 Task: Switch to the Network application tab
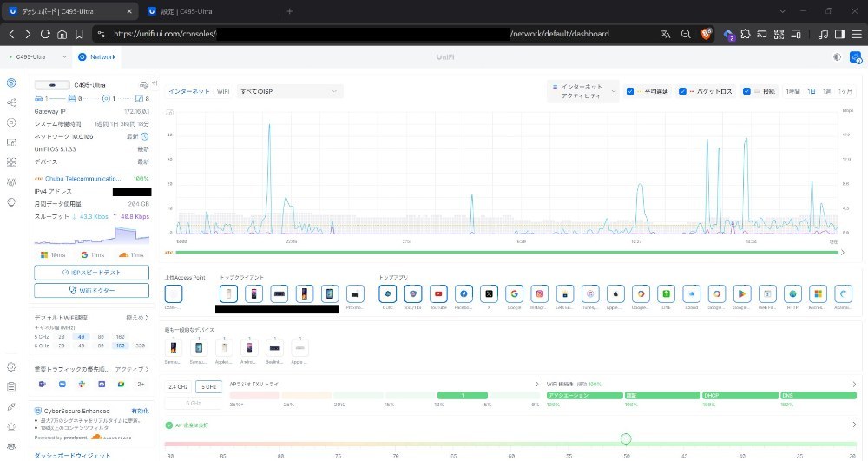(97, 57)
